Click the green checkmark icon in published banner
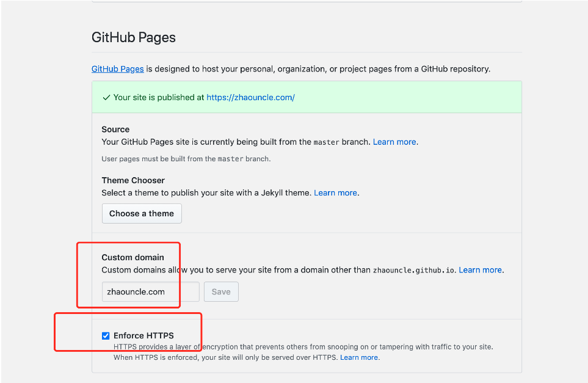The width and height of the screenshot is (588, 383). 106,97
